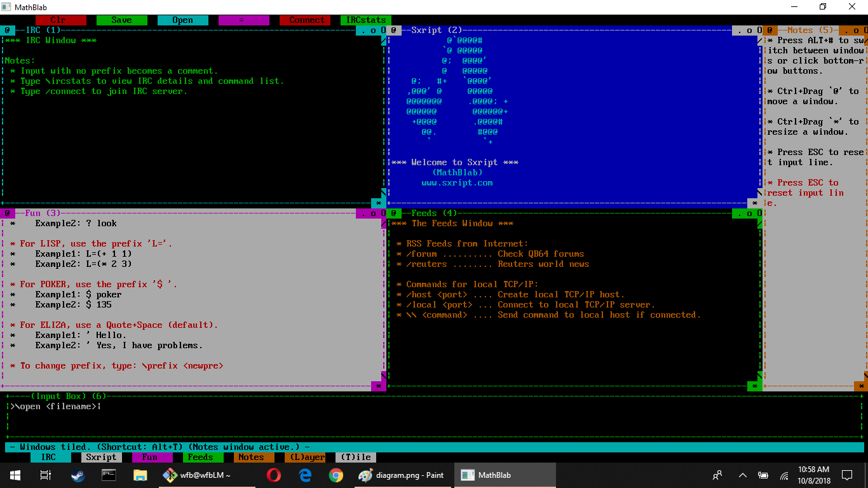The height and width of the screenshot is (488, 868).
Task: Click the cyan Open button
Action: coord(182,20)
